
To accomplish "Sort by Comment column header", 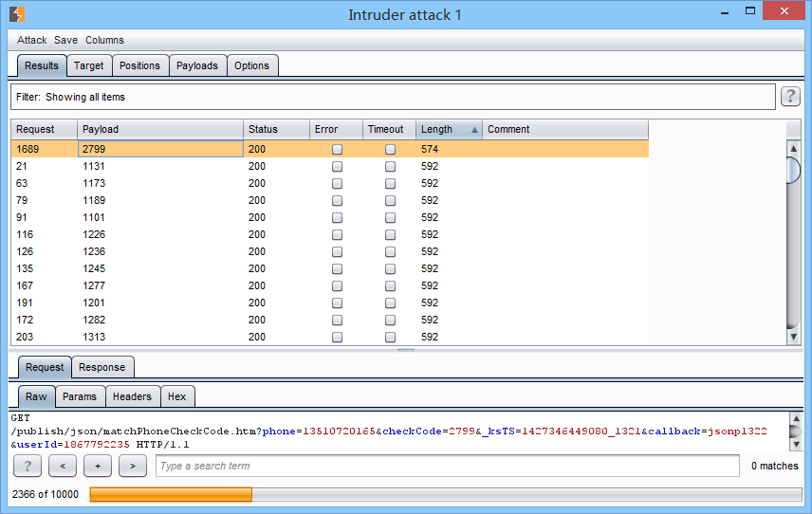I will (x=565, y=129).
